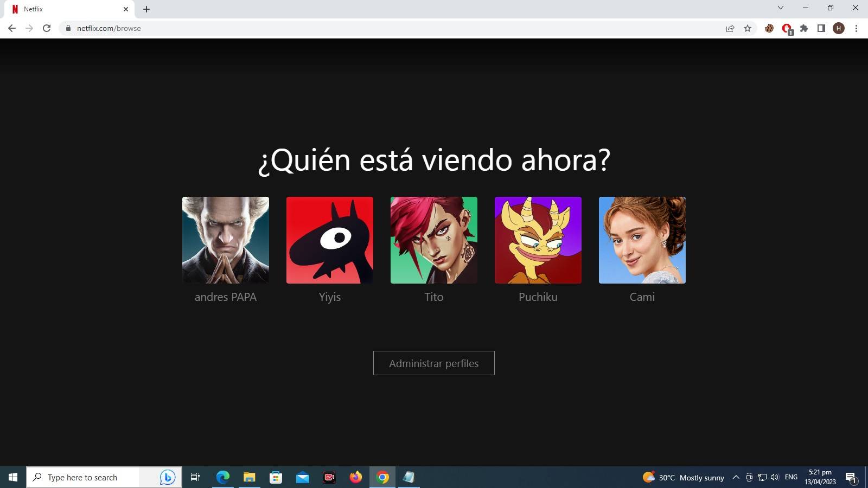Image resolution: width=868 pixels, height=488 pixels.
Task: Open Task View on the taskbar
Action: coord(195,477)
